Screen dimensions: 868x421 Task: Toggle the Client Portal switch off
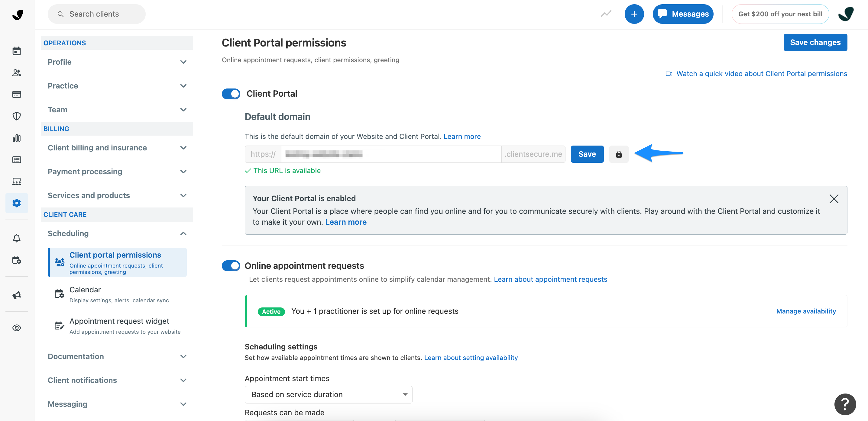(x=231, y=94)
